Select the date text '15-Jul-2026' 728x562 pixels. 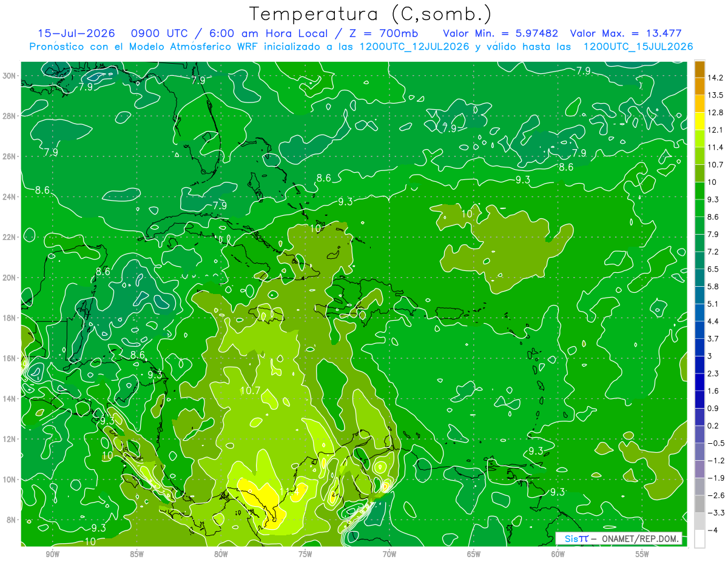tap(76, 33)
